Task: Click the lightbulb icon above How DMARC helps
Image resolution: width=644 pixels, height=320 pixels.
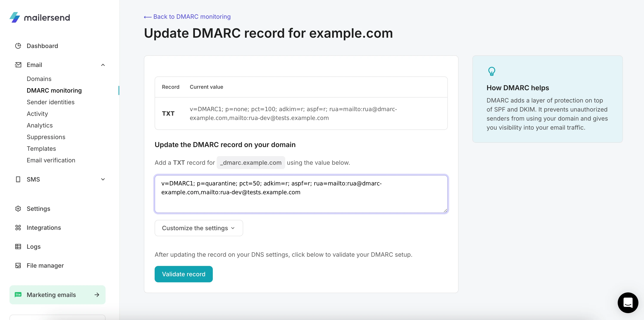Action: [x=492, y=71]
